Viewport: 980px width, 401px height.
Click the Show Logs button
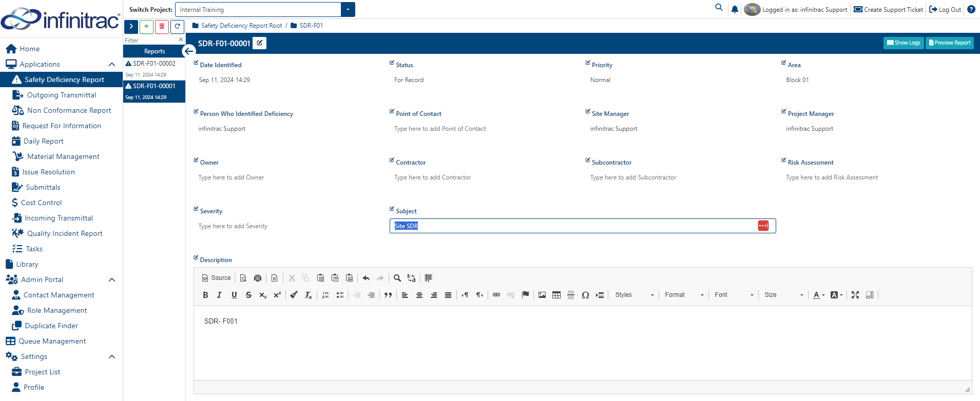[x=904, y=43]
